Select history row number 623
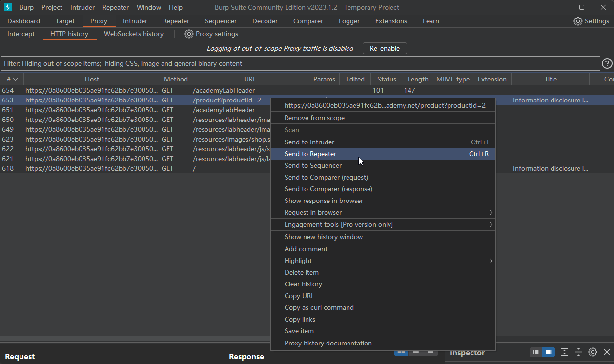This screenshot has height=364, width=614. (135, 139)
